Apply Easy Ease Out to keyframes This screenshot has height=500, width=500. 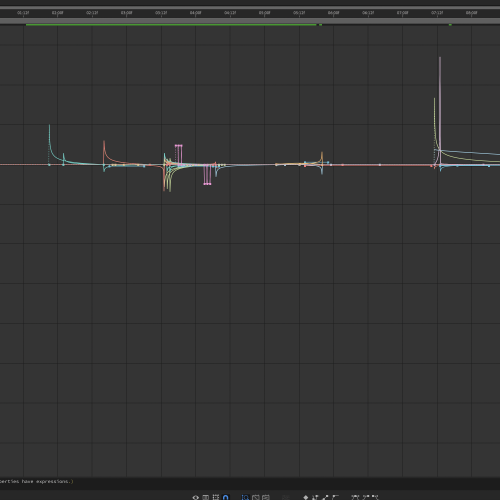[375, 498]
